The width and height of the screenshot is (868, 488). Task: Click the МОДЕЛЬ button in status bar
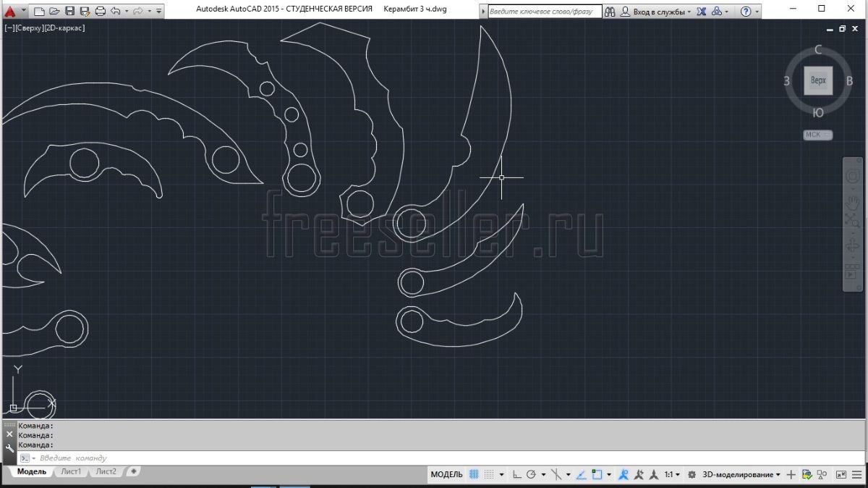(x=446, y=475)
